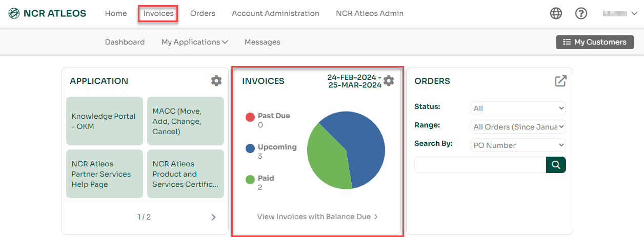Click the INVOICES widget heading

(x=263, y=81)
